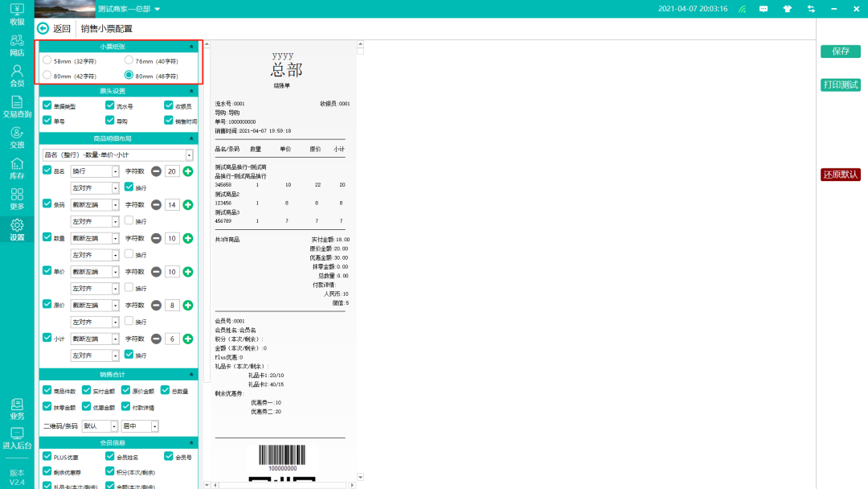Click the 小计 character count input field
This screenshot has height=489, width=868.
coord(172,339)
